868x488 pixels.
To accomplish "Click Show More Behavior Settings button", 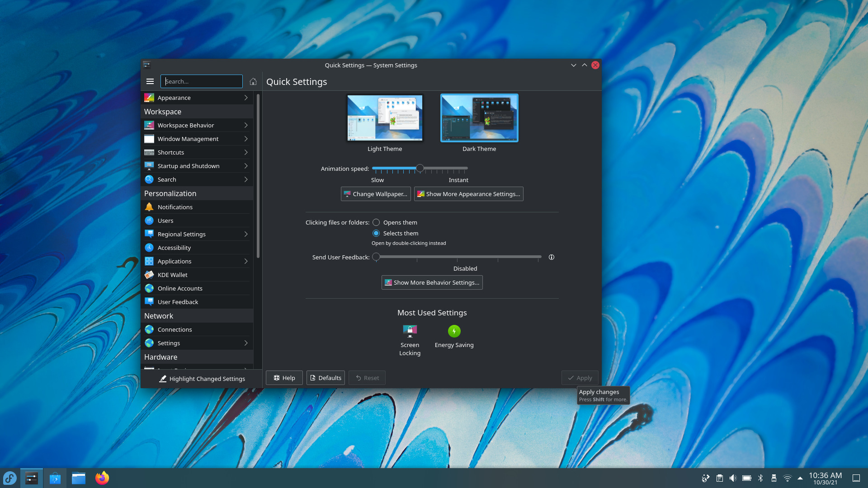I will tap(432, 282).
